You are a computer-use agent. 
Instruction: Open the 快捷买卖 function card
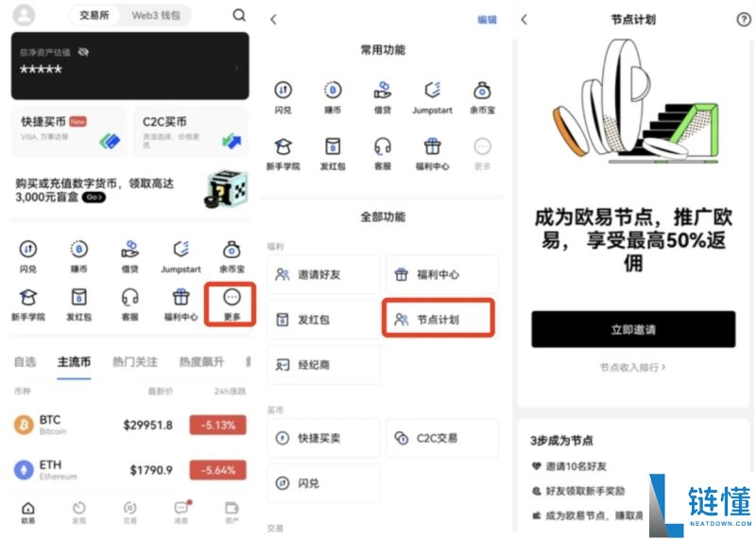coord(323,438)
